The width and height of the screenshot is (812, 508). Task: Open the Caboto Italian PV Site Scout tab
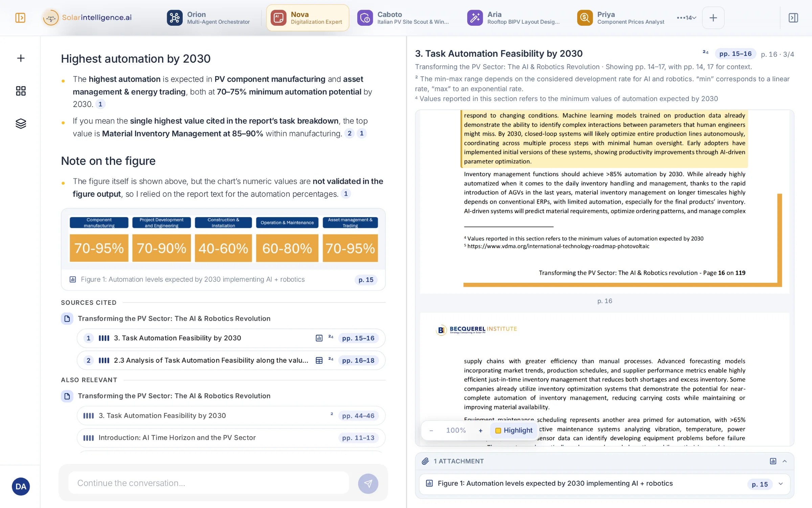tap(403, 18)
